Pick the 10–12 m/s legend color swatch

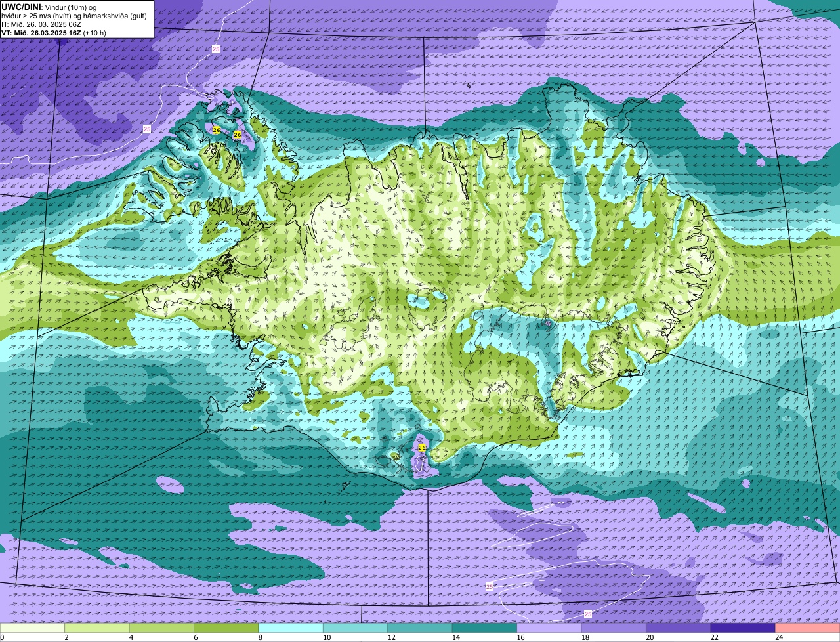(x=356, y=628)
